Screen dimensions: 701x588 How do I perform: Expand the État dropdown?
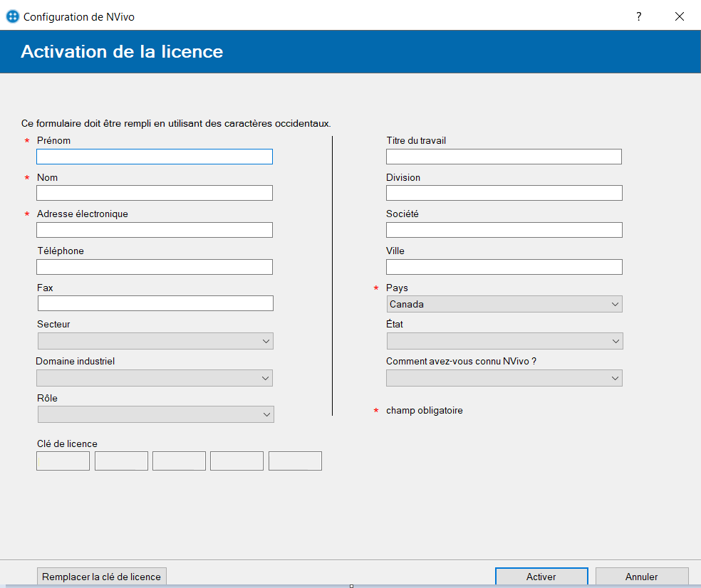[504, 342]
